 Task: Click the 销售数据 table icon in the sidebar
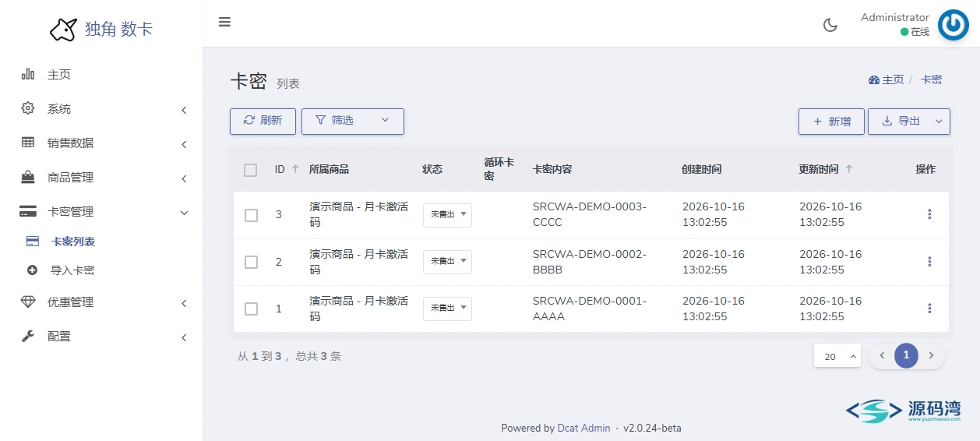28,143
